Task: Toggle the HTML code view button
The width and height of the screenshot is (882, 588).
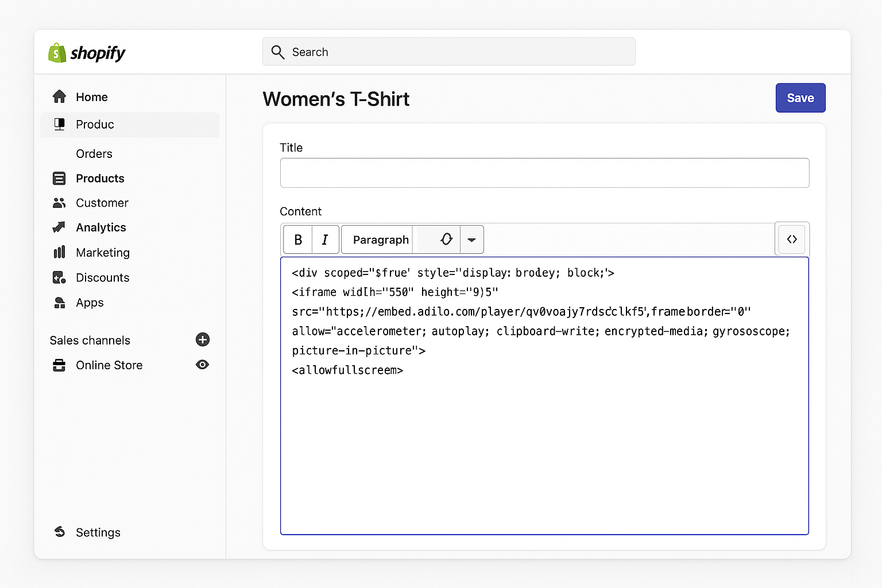Action: (x=792, y=239)
